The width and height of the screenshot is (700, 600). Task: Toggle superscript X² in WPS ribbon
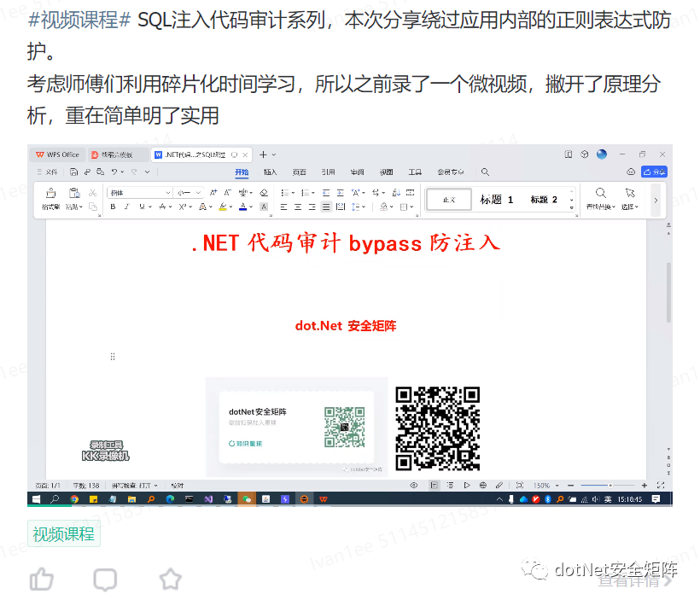[183, 207]
